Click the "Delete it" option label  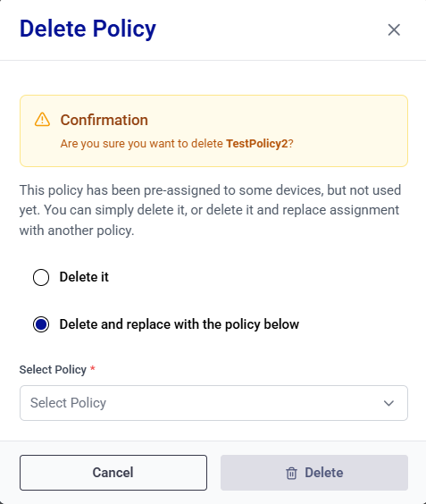coord(84,277)
